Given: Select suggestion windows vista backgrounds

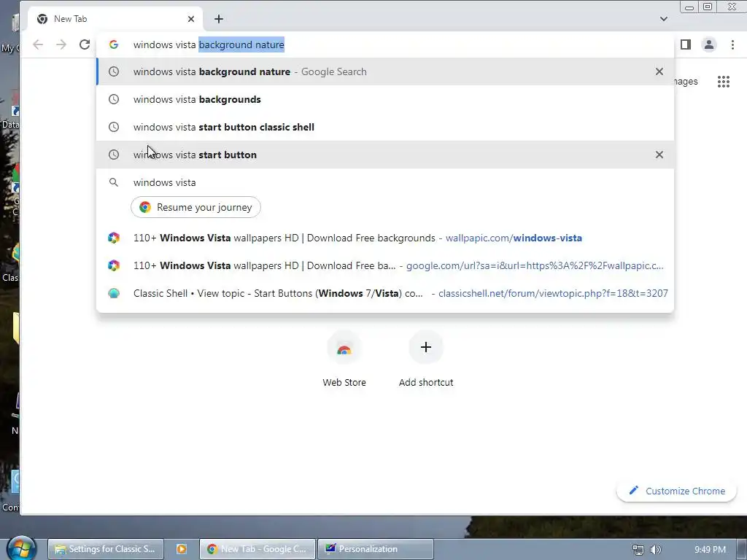Looking at the screenshot, I should coord(385,99).
